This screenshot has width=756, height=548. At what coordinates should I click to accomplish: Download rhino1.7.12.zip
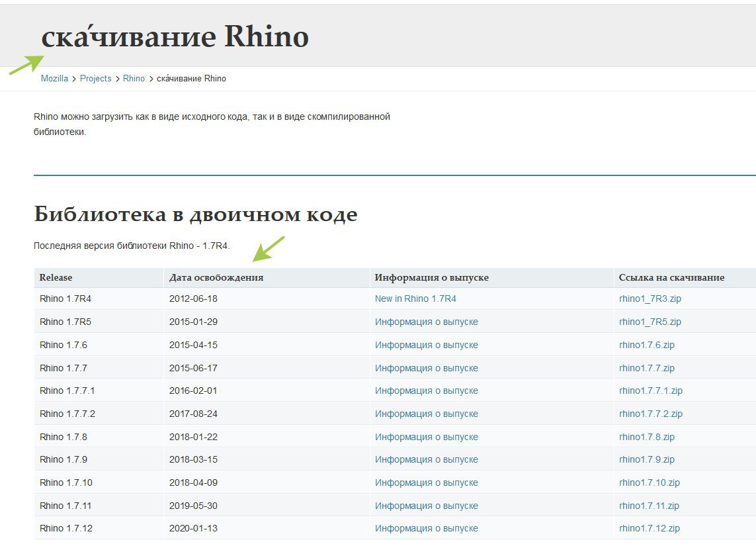click(650, 529)
